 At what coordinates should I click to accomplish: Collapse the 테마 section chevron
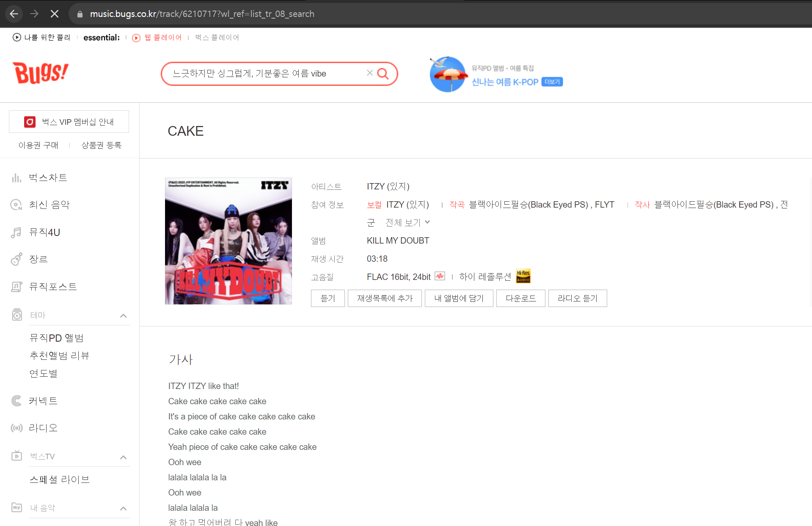(x=123, y=316)
